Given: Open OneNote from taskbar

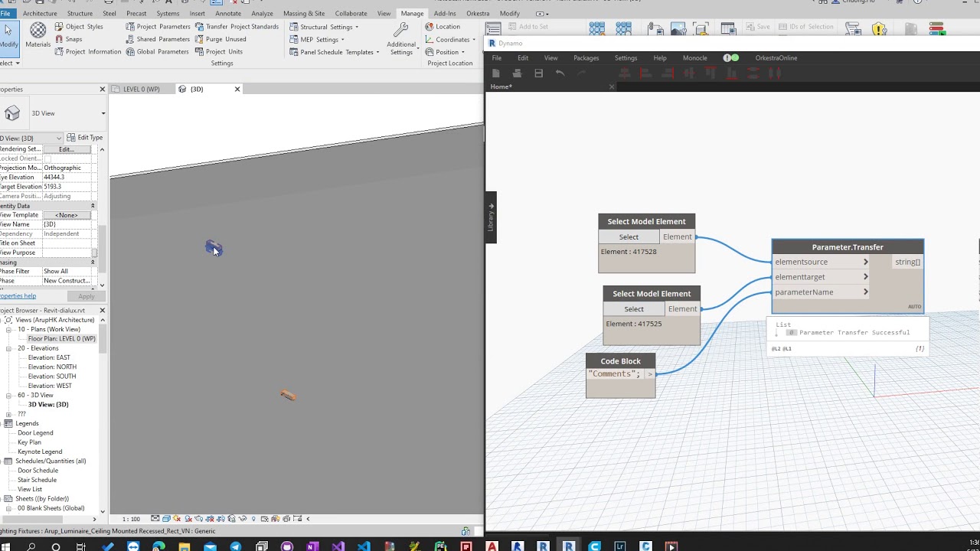Looking at the screenshot, I should tap(312, 546).
